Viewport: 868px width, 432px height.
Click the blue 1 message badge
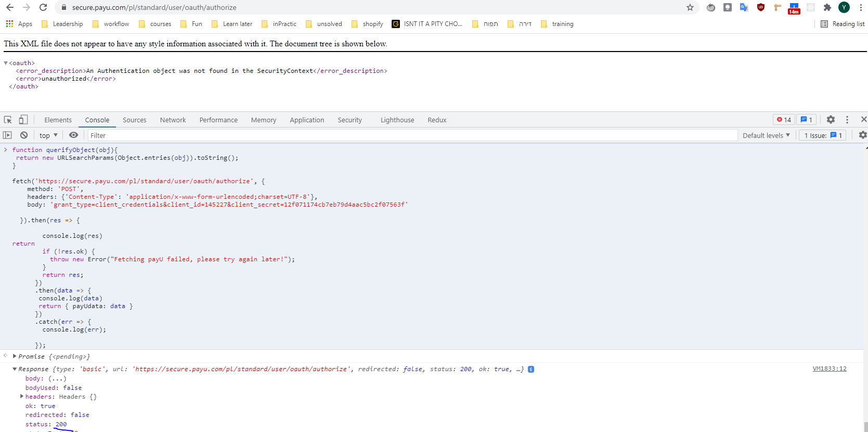click(x=806, y=120)
